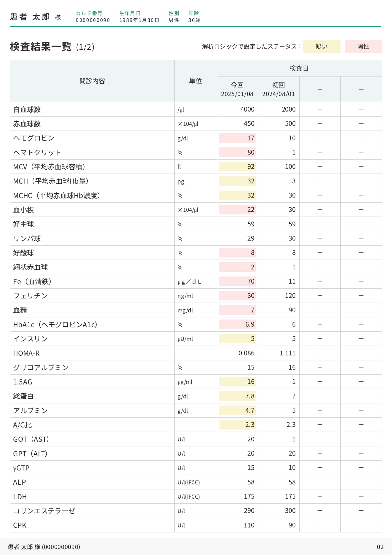Click the MCHC（平均赤血球Hb濃度） label
Viewport: 392px width, 555px height.
pos(57,195)
